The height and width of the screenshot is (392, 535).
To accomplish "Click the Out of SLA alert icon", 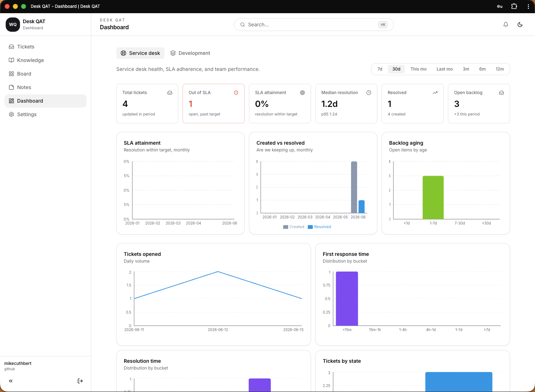I will [236, 93].
